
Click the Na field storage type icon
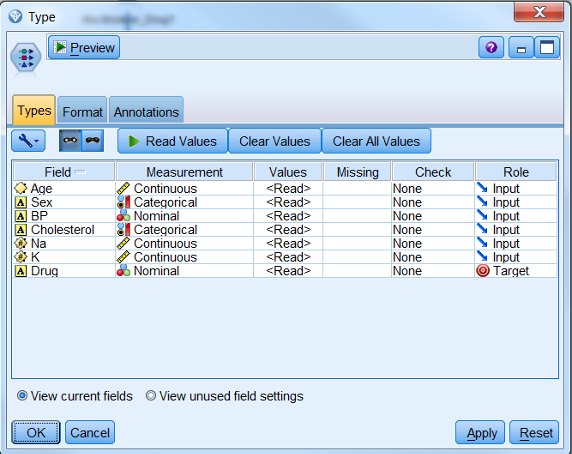coord(21,243)
